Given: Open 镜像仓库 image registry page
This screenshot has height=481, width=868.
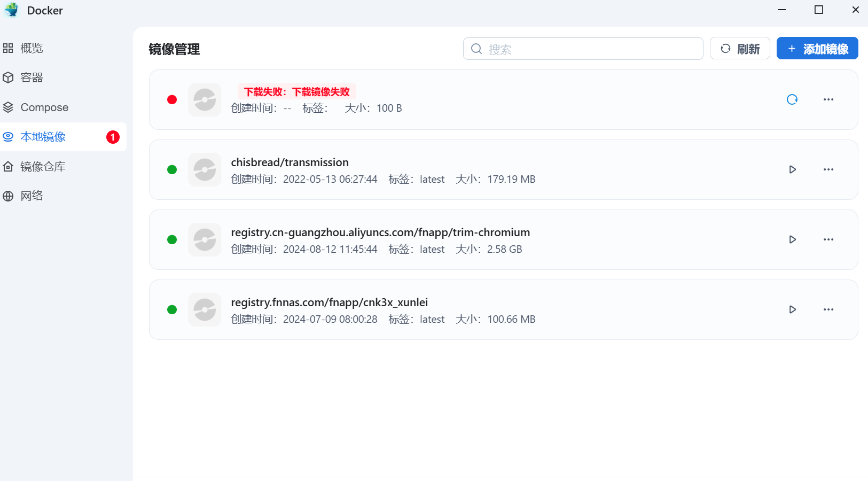Looking at the screenshot, I should tap(63, 167).
